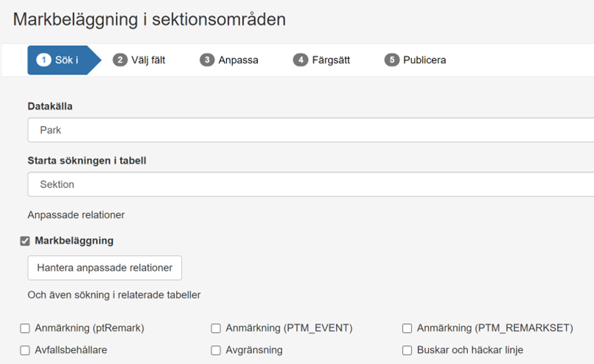The width and height of the screenshot is (594, 364).
Task: Click the step 4 circle icon
Action: pyautogui.click(x=300, y=60)
